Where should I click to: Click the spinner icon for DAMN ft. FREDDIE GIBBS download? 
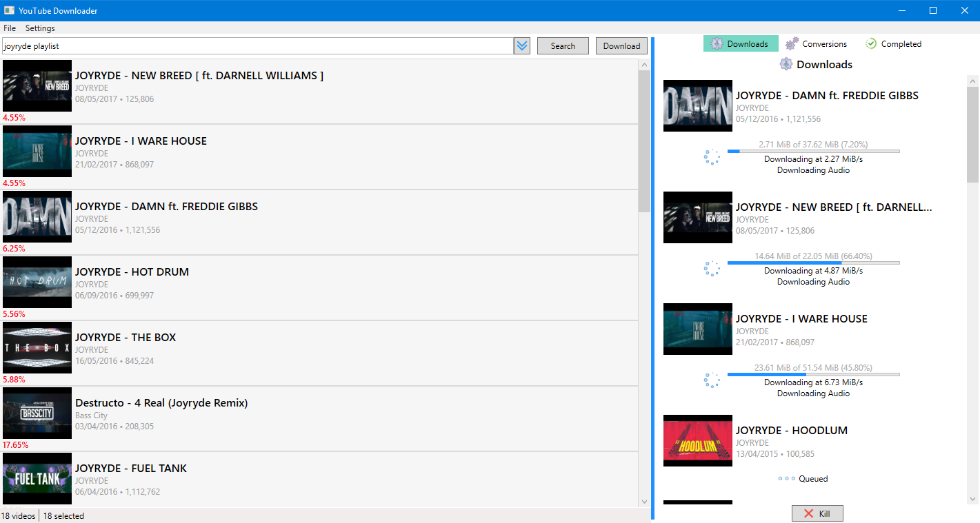[x=712, y=156]
